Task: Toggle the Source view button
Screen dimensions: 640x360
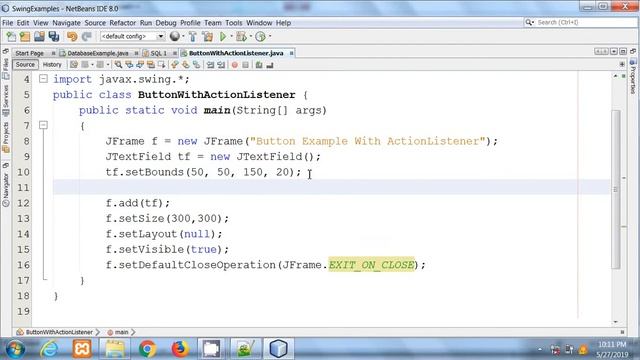Action: (25, 64)
